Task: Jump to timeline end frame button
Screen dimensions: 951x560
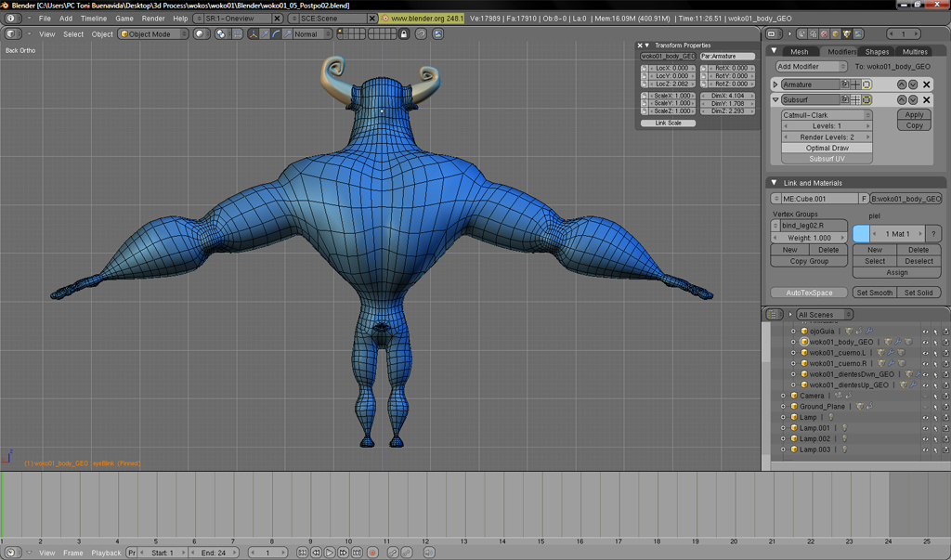Action: click(x=358, y=553)
